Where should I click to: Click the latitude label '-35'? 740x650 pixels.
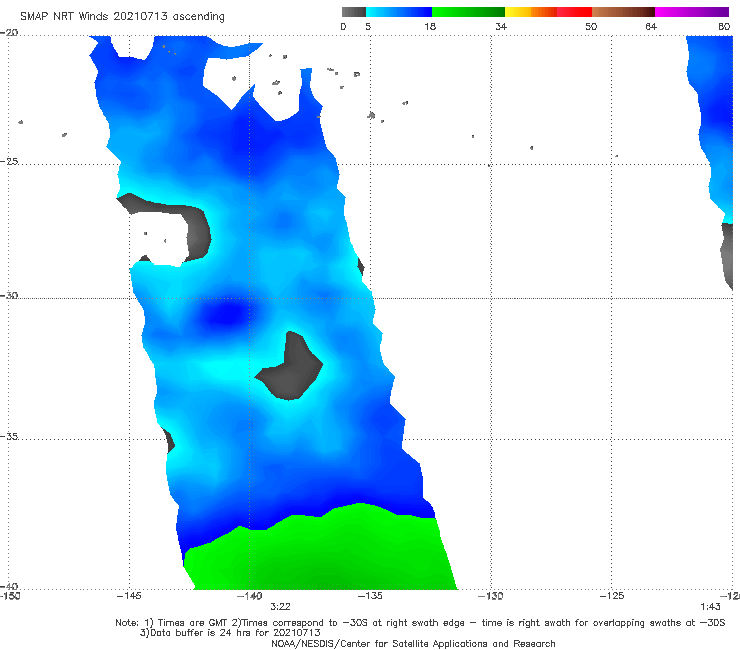point(9,436)
